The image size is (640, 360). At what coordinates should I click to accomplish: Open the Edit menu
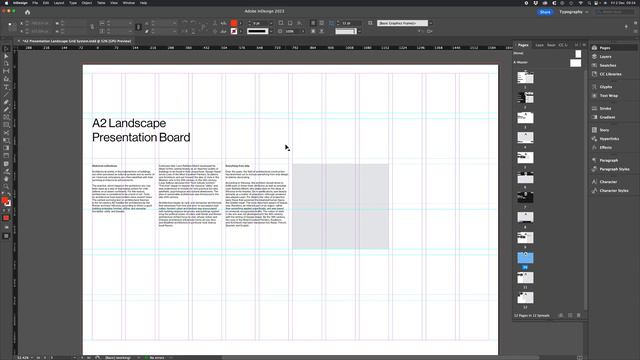[46, 3]
